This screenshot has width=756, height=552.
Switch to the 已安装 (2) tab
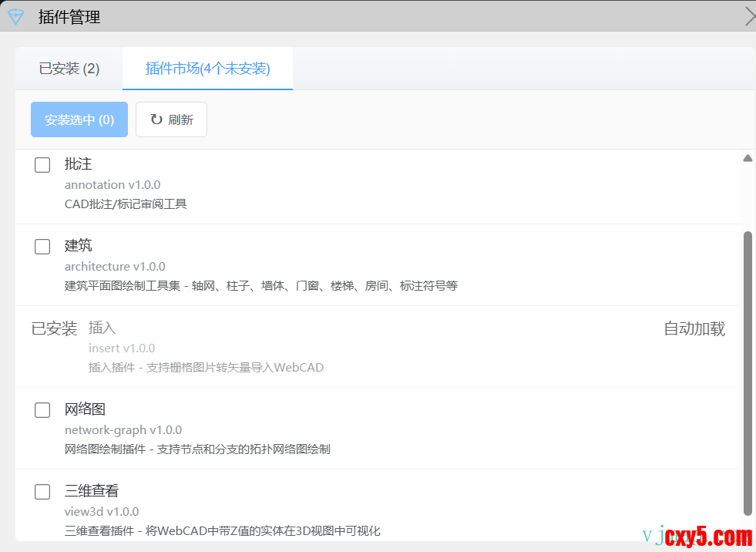[69, 69]
